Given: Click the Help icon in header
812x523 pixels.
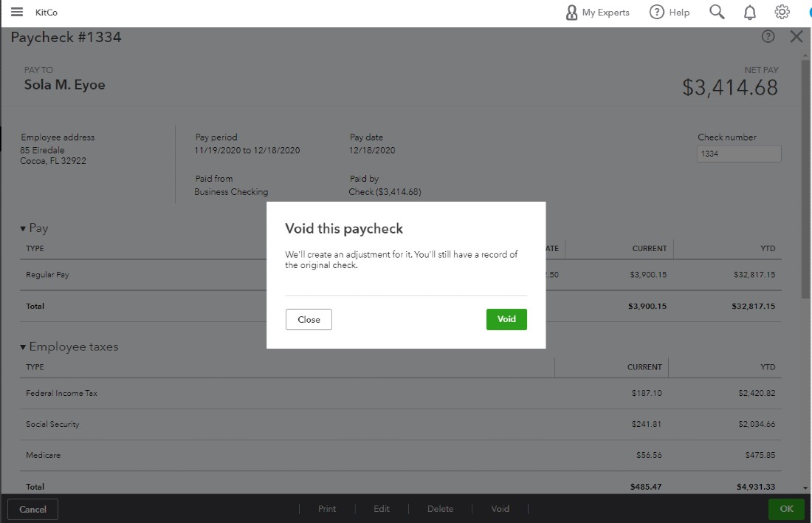Looking at the screenshot, I should (669, 12).
